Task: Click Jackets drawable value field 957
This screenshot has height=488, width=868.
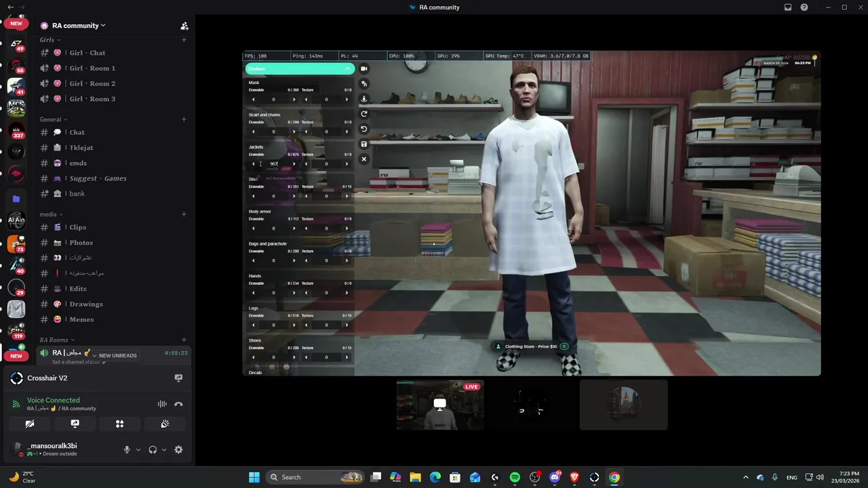Action: tap(274, 164)
